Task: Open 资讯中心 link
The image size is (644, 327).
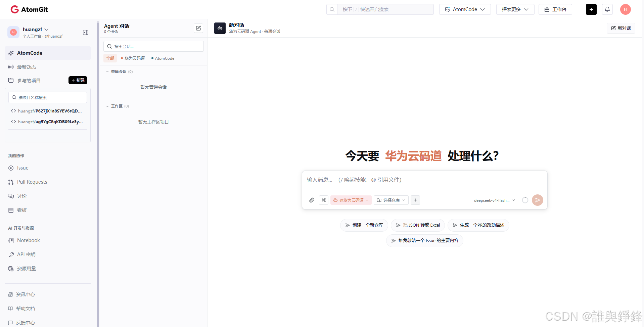Action: coord(22,294)
